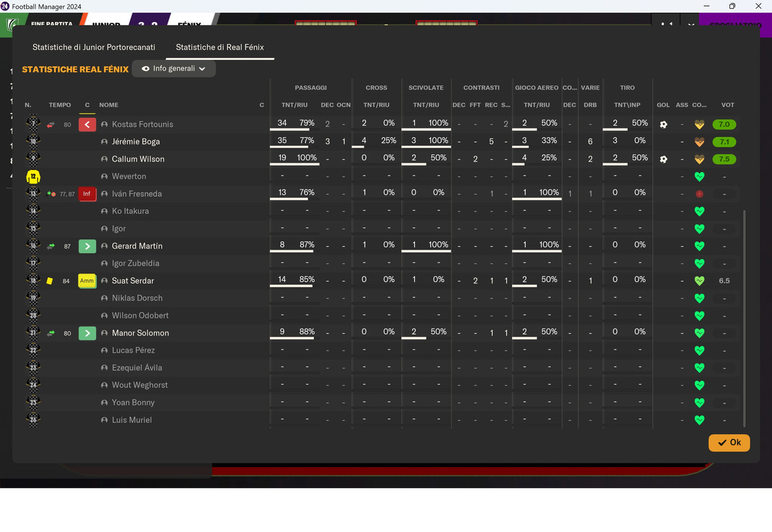Click the 6.5 rating for Suat Serdar

(x=724, y=281)
